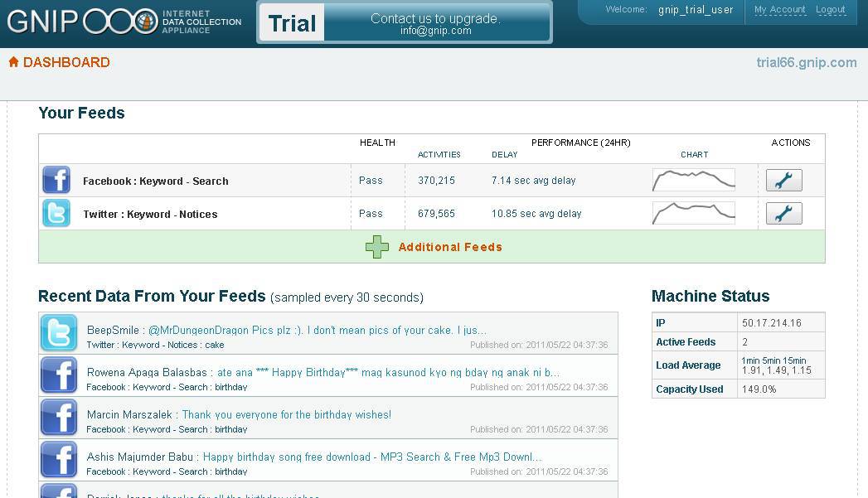Click the Trial badge in the header
The width and height of the screenshot is (868, 498).
292,22
